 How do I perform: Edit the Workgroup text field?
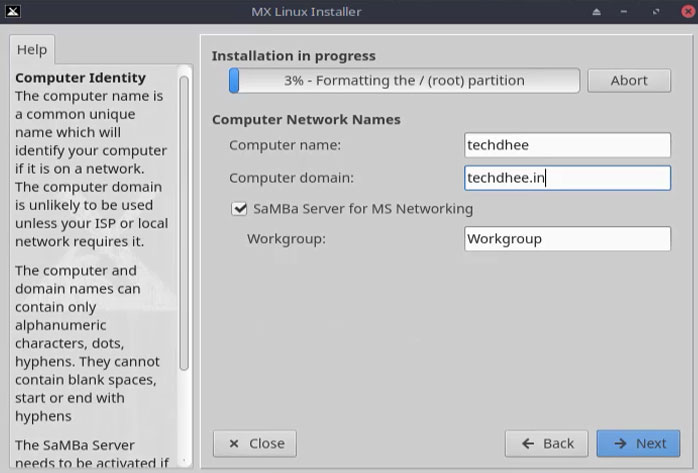[567, 239]
